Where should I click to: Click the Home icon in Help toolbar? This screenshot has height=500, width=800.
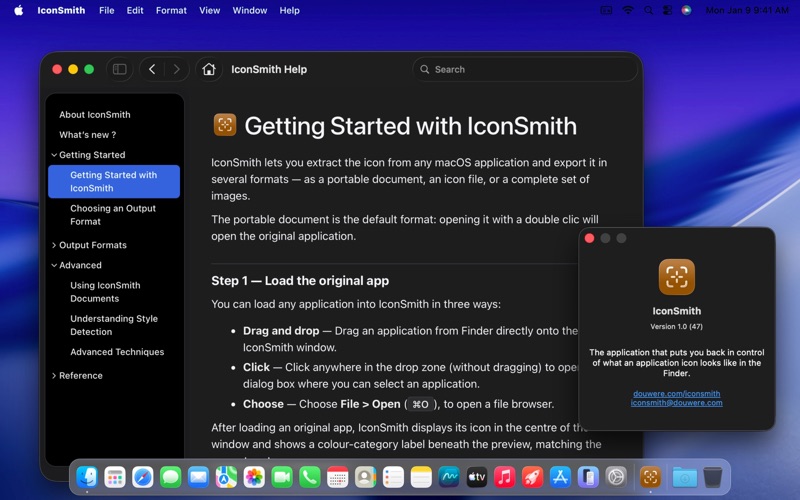[x=209, y=69]
